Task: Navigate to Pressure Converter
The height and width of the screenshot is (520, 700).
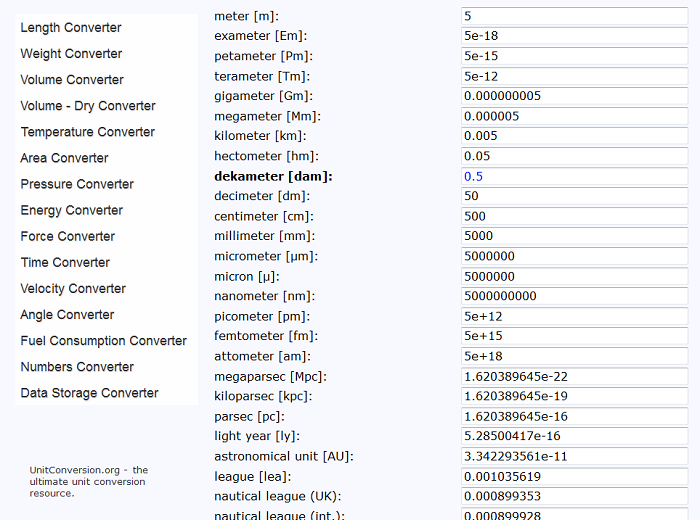Action: [x=77, y=184]
